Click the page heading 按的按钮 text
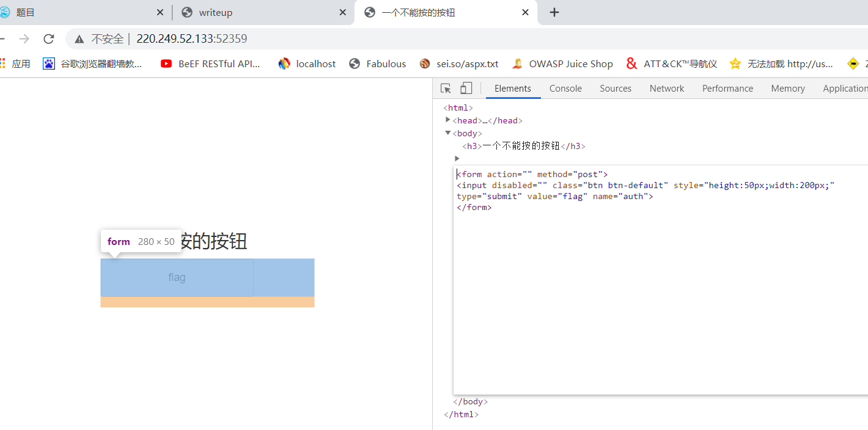Viewport: 868px width, 430px height. coord(214,241)
